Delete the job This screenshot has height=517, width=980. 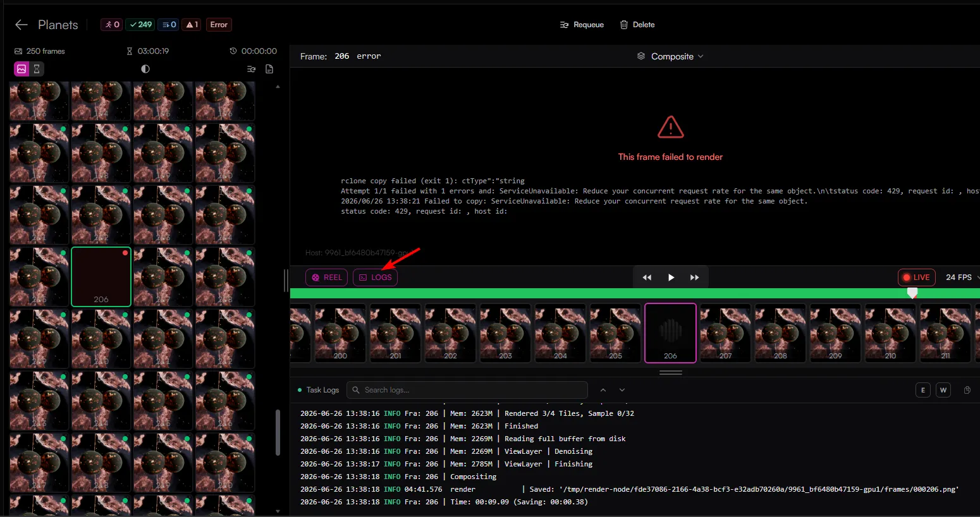point(637,25)
